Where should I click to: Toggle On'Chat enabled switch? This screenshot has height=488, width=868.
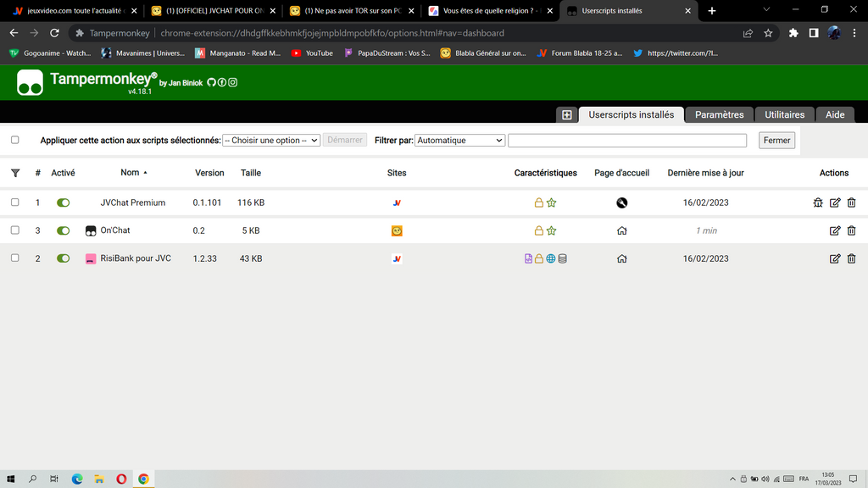pyautogui.click(x=63, y=230)
